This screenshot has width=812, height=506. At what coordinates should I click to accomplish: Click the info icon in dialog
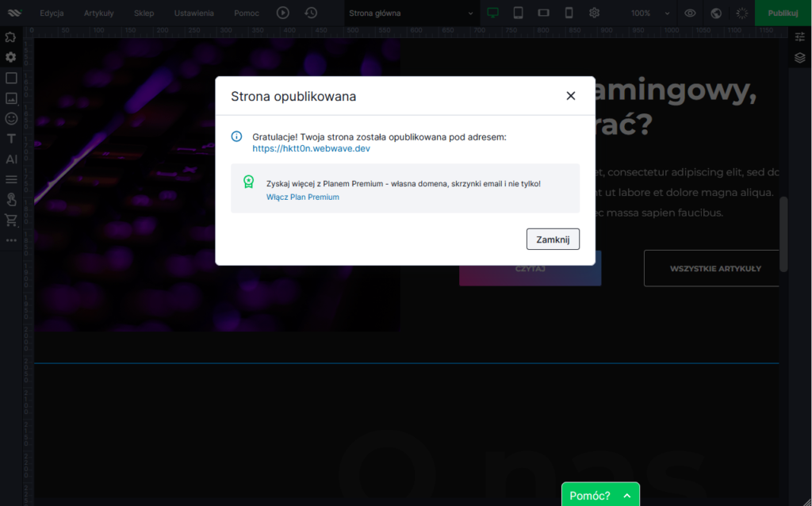[x=236, y=136]
